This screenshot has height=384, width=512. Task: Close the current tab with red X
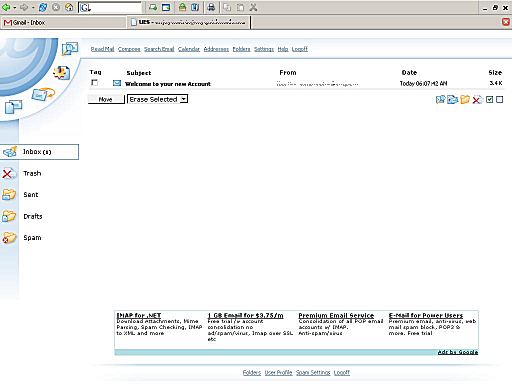pos(506,22)
